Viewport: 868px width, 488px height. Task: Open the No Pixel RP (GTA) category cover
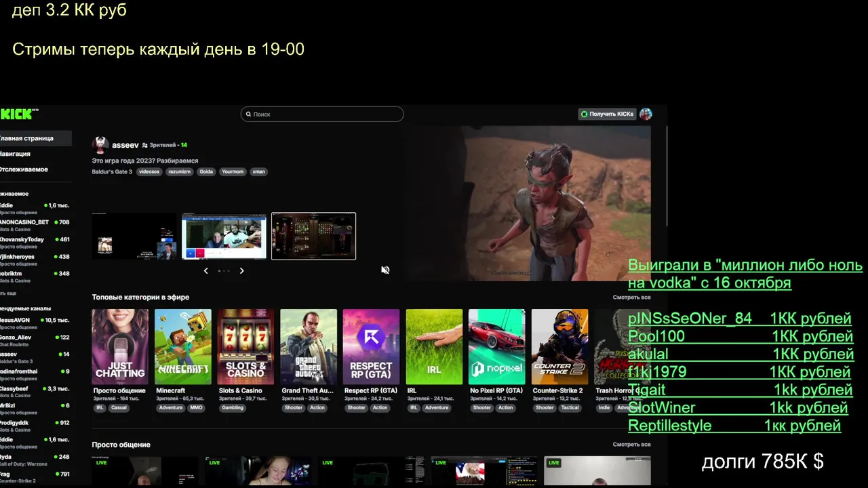[x=497, y=346]
